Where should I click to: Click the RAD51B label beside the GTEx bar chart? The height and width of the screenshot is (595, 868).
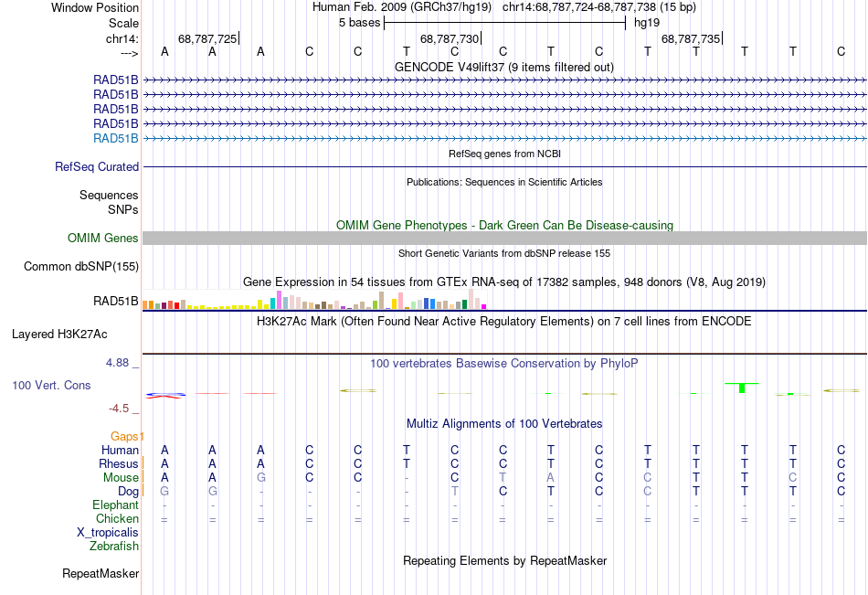(x=116, y=302)
